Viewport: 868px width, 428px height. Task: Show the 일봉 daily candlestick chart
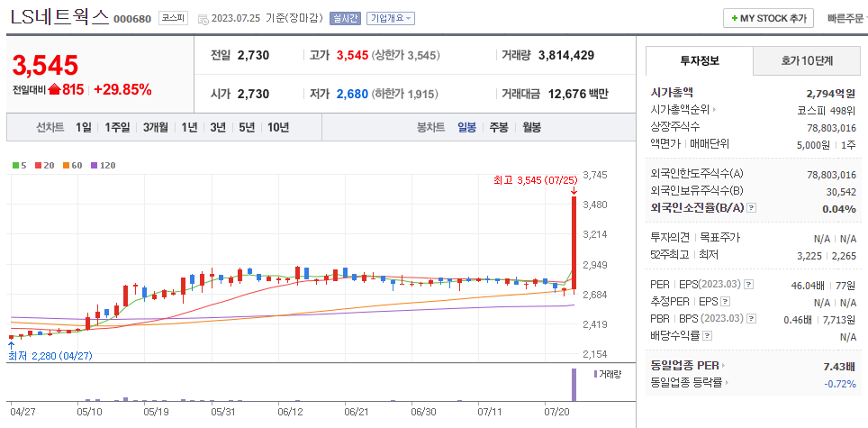point(466,127)
